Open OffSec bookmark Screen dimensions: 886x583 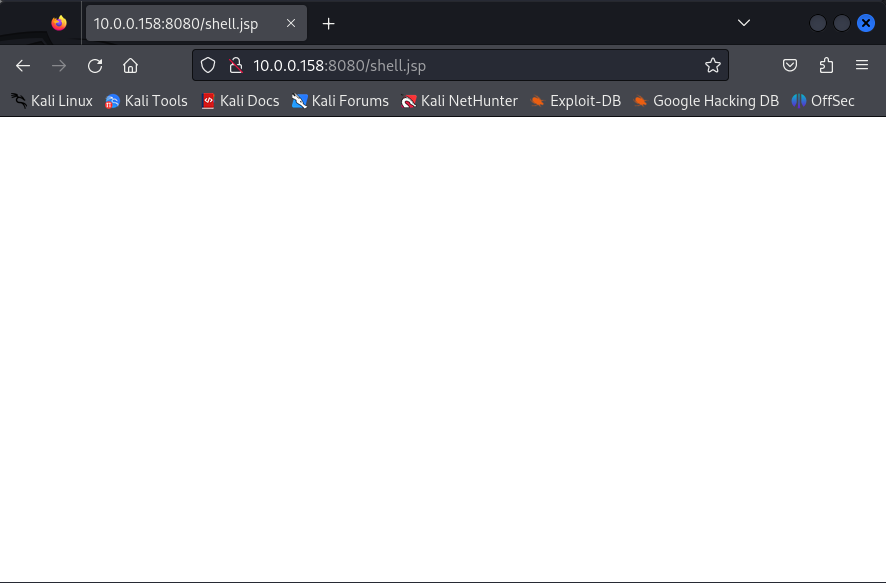coord(823,101)
